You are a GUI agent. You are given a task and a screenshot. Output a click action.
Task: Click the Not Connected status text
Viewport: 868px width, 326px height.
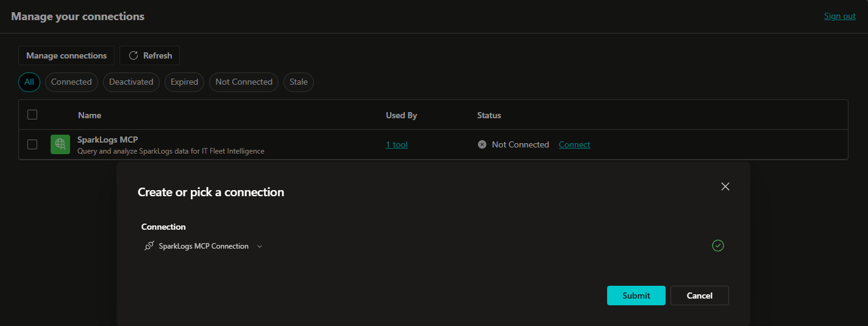[521, 144]
